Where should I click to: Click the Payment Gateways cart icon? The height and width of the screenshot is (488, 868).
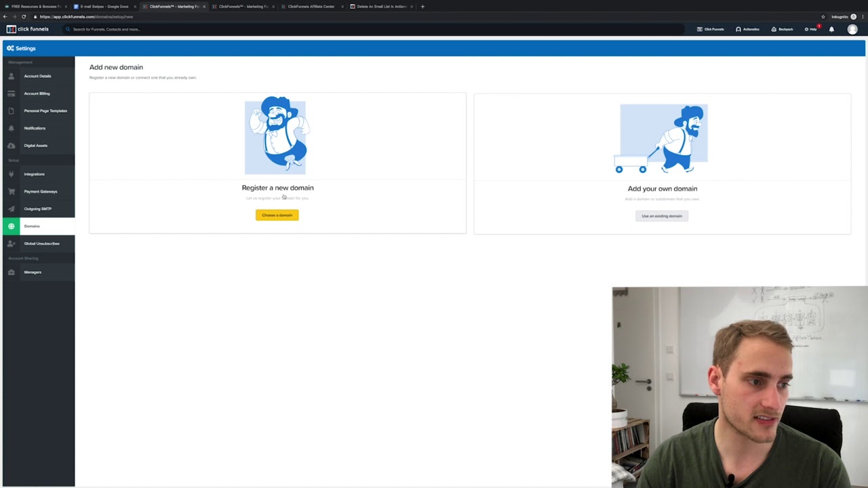(x=11, y=191)
